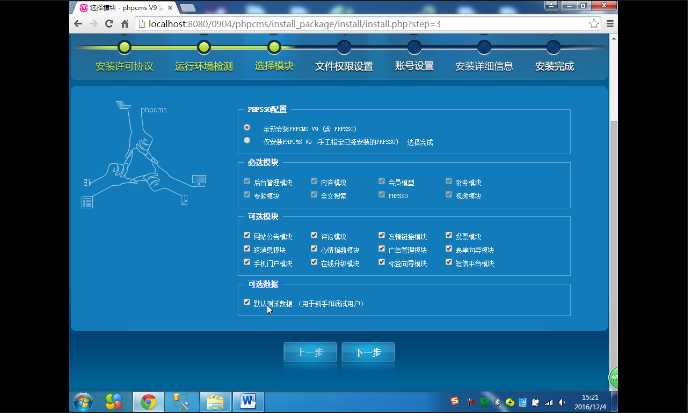Disable the 默认测试数据 option

pos(247,302)
